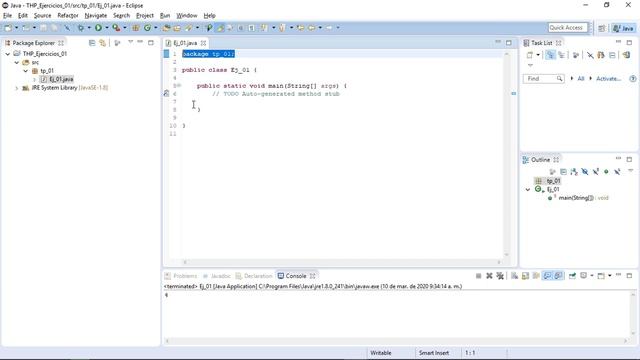This screenshot has height=360, width=640.
Task: Switch to the Problems tab
Action: [181, 276]
